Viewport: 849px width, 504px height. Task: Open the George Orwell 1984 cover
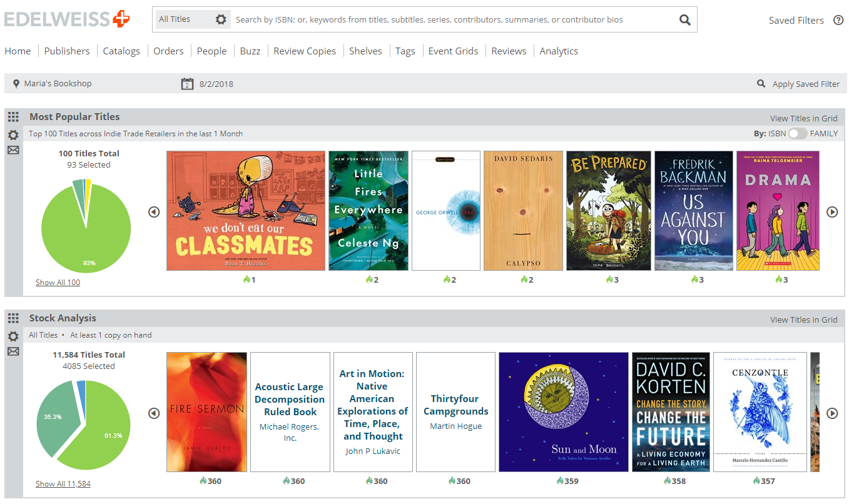[446, 211]
